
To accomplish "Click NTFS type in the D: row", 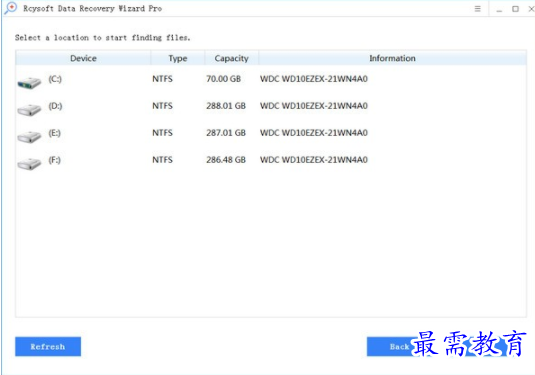I will point(162,106).
